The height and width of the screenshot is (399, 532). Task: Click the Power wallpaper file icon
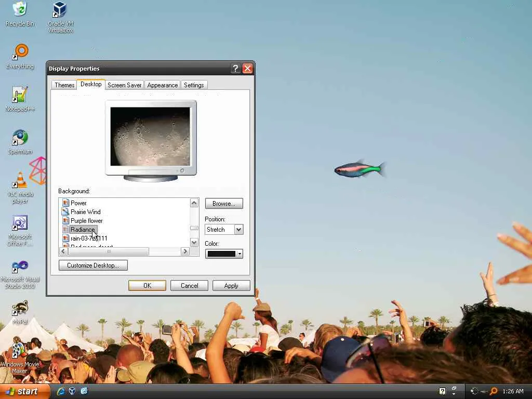click(65, 203)
